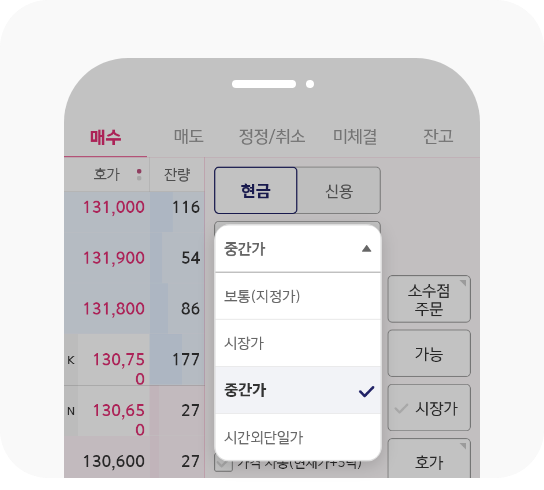This screenshot has width=544, height=490.
Task: Open the 호가 column dots menu icon
Action: click(139, 175)
